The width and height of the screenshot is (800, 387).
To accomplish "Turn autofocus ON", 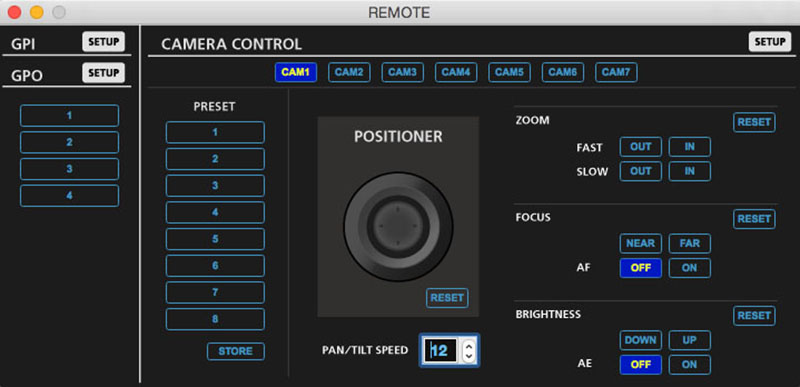I will click(x=689, y=268).
